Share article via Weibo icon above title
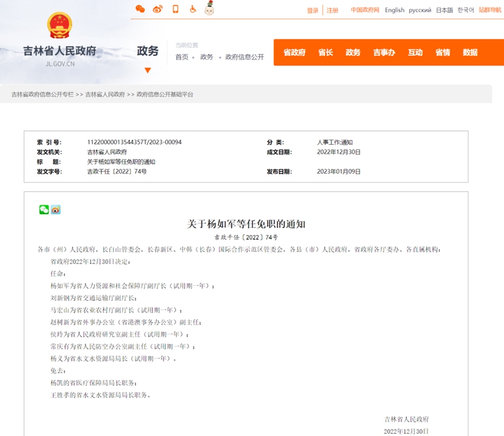Image resolution: width=504 pixels, height=436 pixels. point(56,209)
